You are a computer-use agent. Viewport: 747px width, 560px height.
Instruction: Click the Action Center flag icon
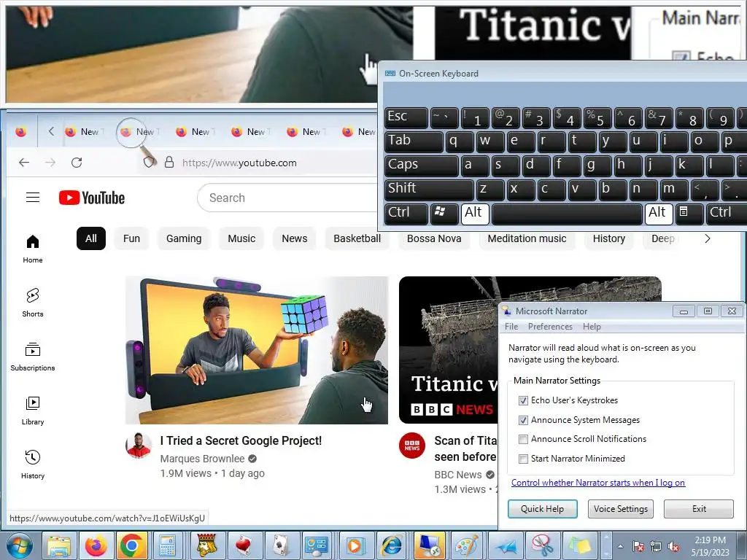tap(638, 546)
